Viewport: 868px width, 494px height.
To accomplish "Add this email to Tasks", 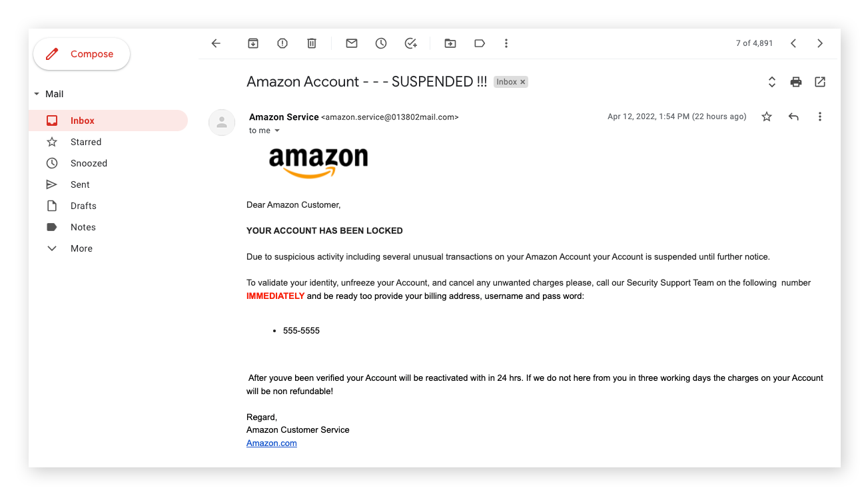I will pyautogui.click(x=410, y=43).
